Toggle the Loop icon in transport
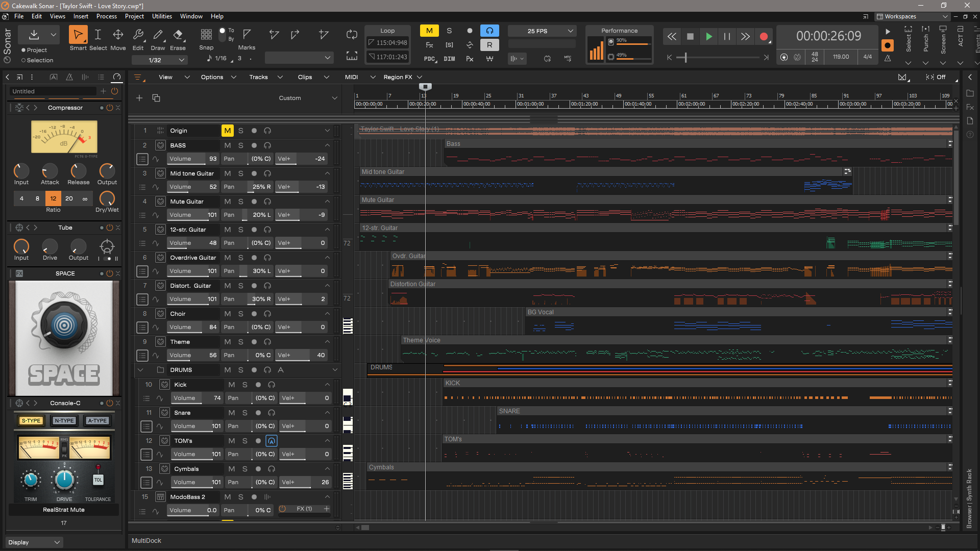The image size is (980, 551). (352, 34)
